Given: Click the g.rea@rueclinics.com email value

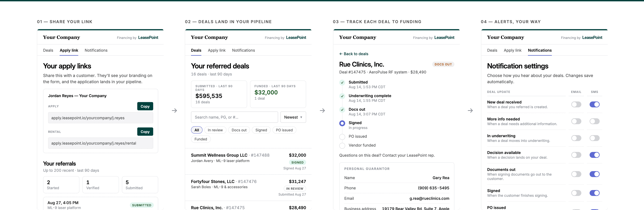Looking at the screenshot, I should coord(429,198).
